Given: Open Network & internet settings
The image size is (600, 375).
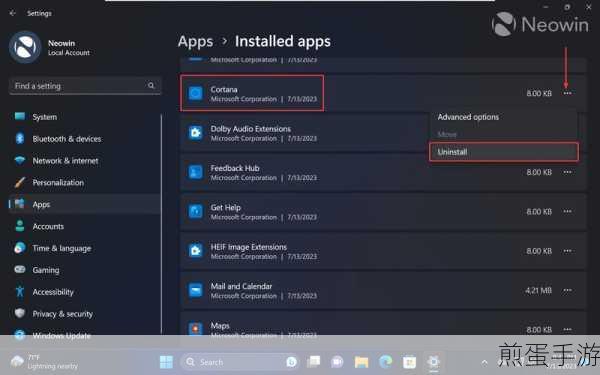Looking at the screenshot, I should (x=85, y=161).
